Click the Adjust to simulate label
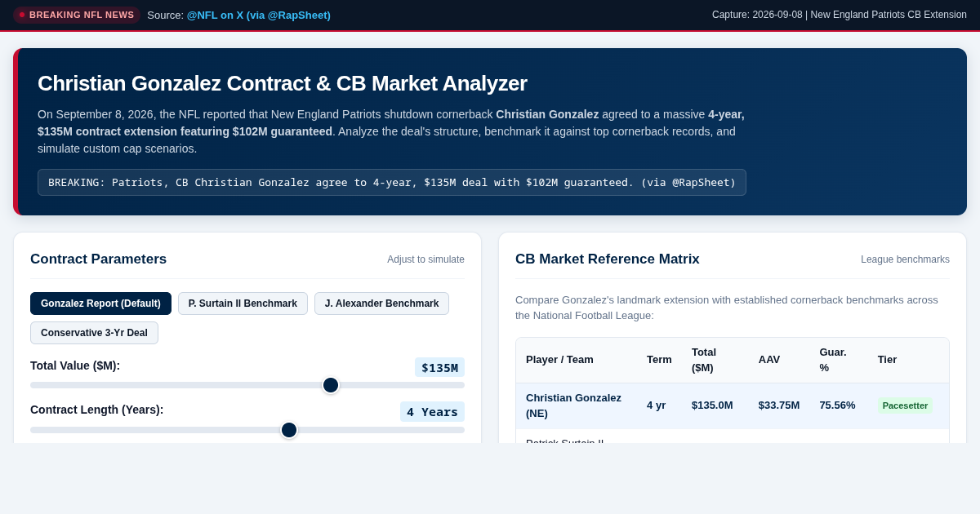This screenshot has height=514, width=980. [x=425, y=259]
